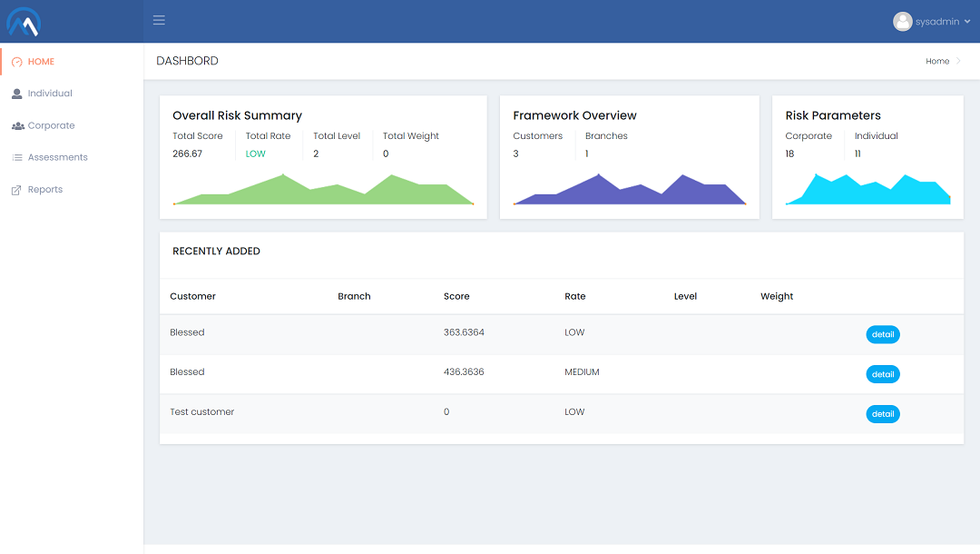The image size is (980, 554).
Task: Click the Branches count 1
Action: tap(587, 153)
